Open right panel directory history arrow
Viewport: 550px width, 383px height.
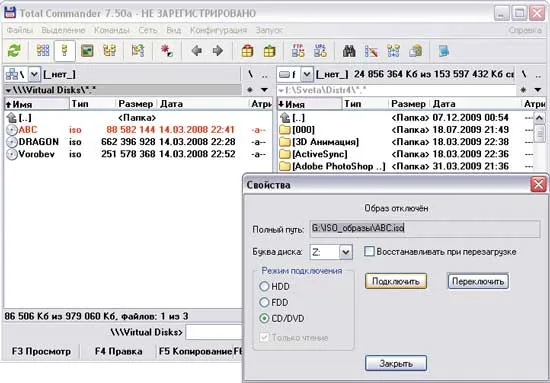(537, 90)
